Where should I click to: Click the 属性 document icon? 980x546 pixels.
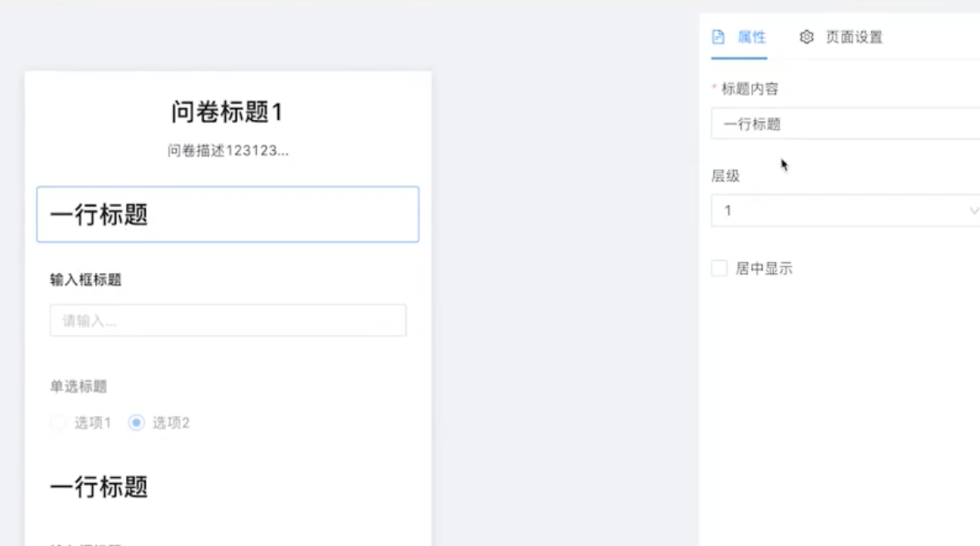tap(718, 37)
